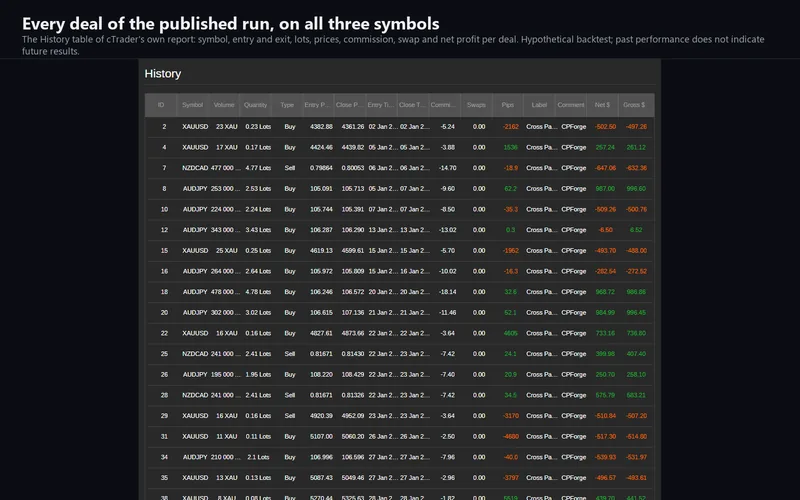Click the Sell type in row ID 29

290,416
